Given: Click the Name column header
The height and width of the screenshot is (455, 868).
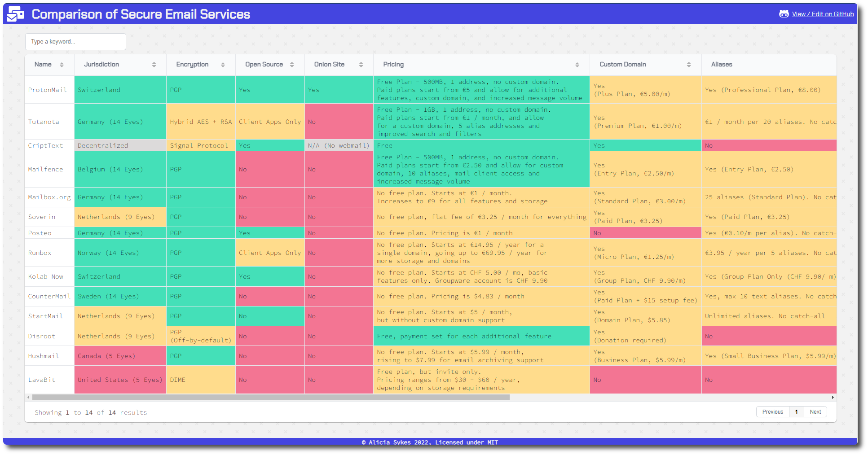Looking at the screenshot, I should (49, 65).
